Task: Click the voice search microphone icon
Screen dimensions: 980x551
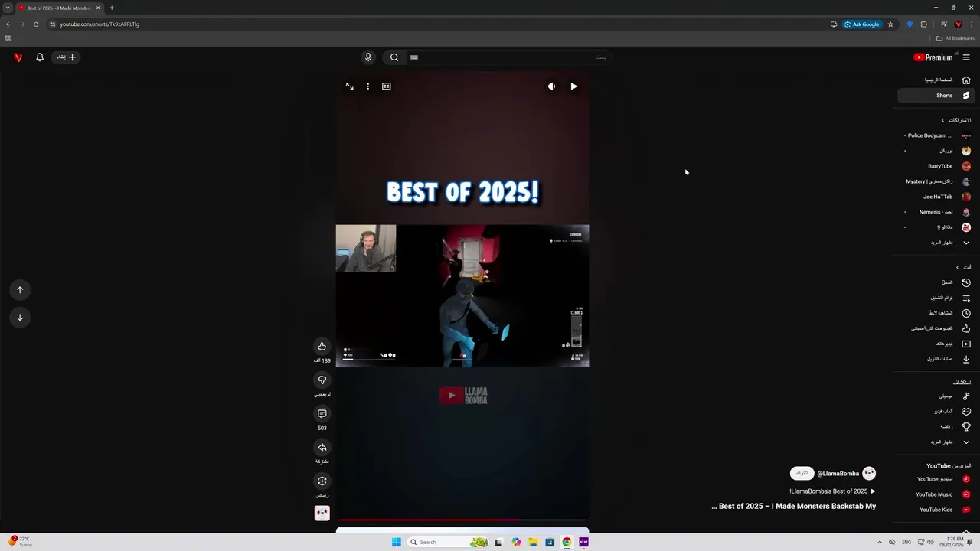Action: coord(368,57)
